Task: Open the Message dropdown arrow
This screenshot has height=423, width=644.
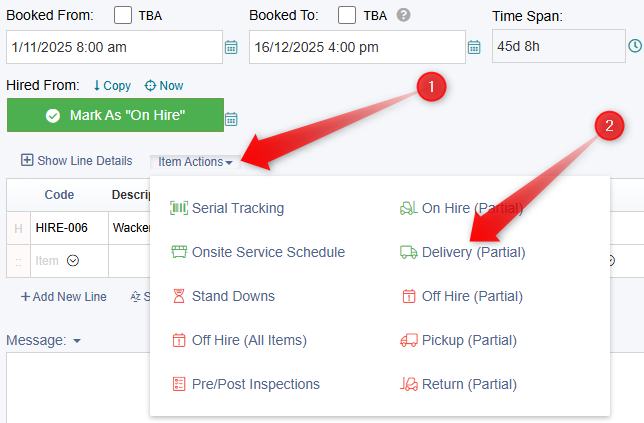Action: point(77,340)
